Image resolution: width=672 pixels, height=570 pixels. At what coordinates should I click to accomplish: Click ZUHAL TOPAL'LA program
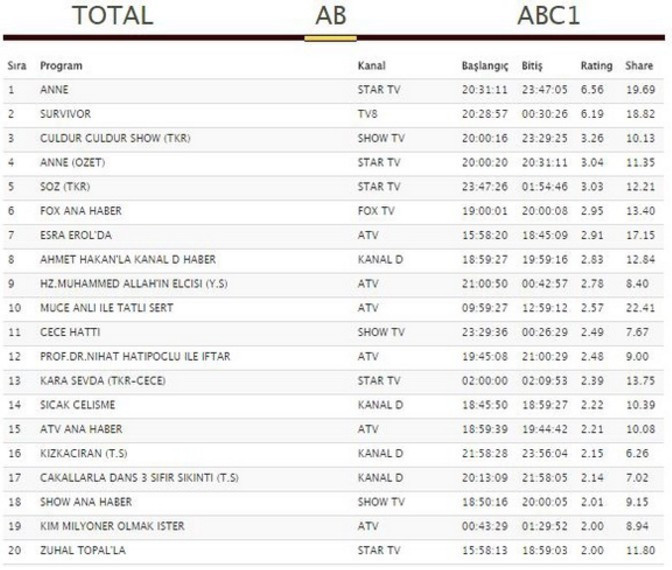click(83, 550)
